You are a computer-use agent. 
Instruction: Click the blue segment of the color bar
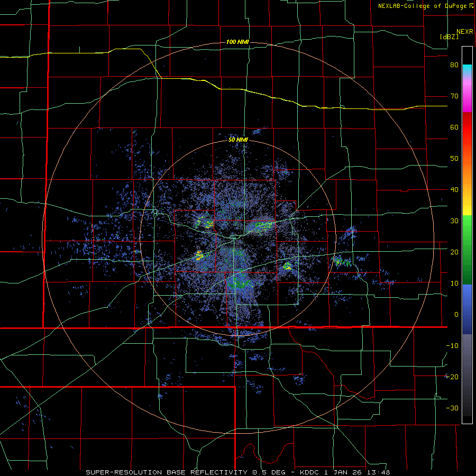(467, 309)
